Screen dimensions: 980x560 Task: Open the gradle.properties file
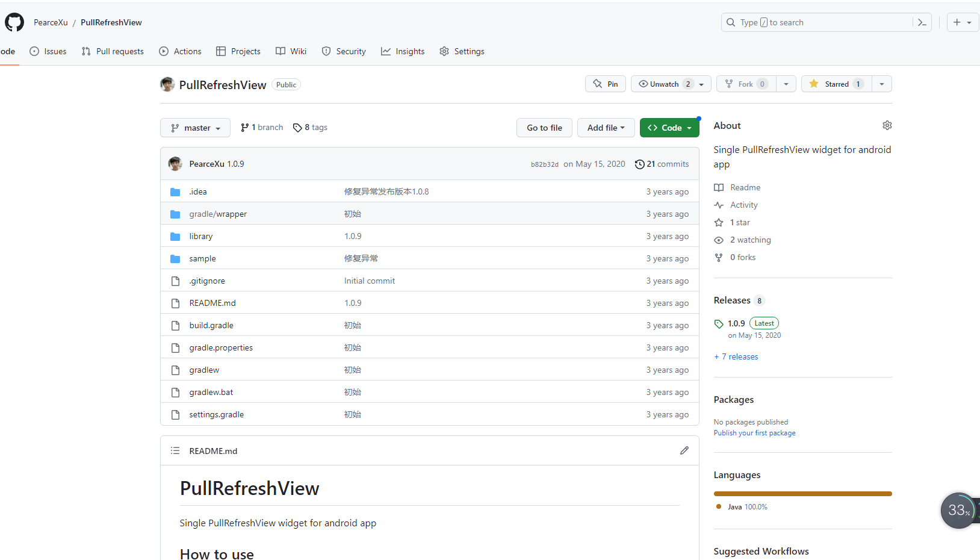[221, 347]
